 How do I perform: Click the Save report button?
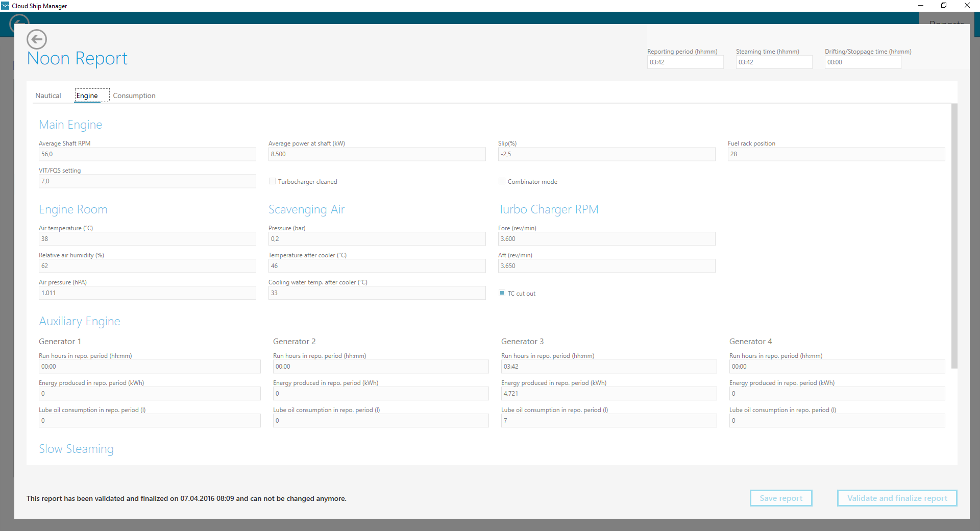[780, 498]
